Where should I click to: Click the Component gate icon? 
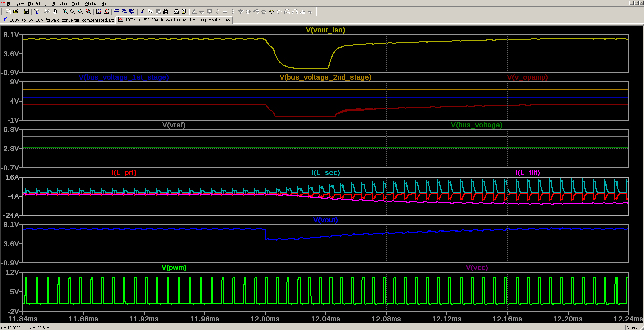click(x=248, y=12)
